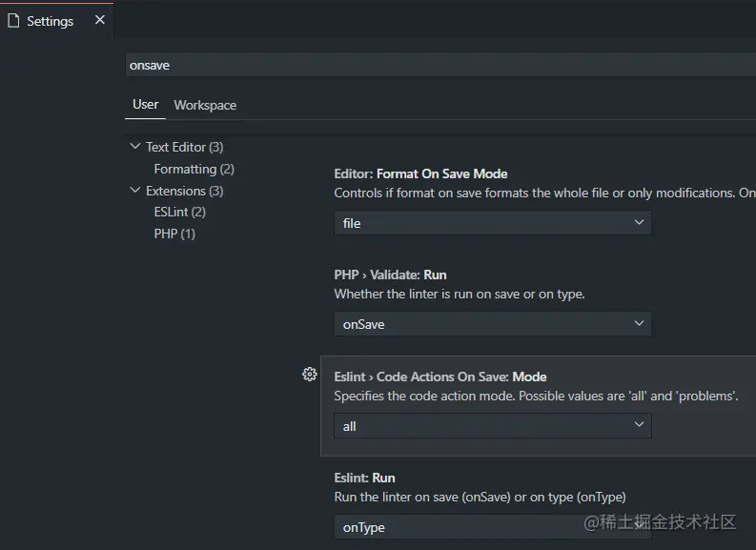This screenshot has height=550, width=756.
Task: Collapse the Text Editor tree section
Action: pos(135,147)
